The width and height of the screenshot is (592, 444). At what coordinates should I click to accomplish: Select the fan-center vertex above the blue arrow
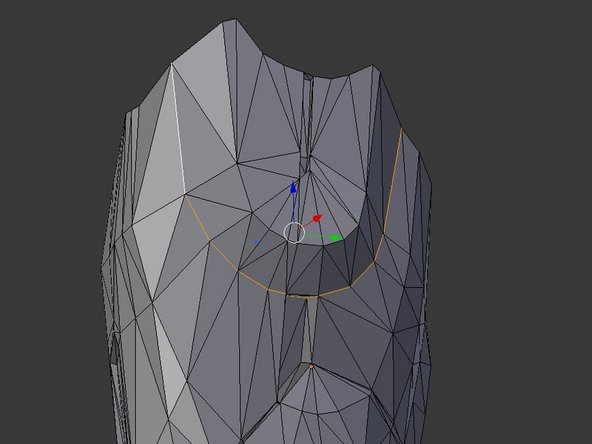(310, 172)
